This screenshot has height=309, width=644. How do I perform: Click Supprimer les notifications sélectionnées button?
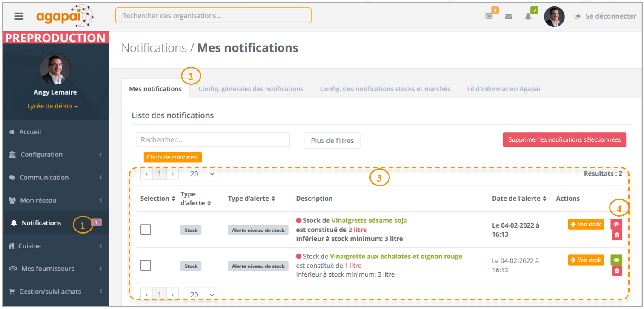[x=564, y=139]
